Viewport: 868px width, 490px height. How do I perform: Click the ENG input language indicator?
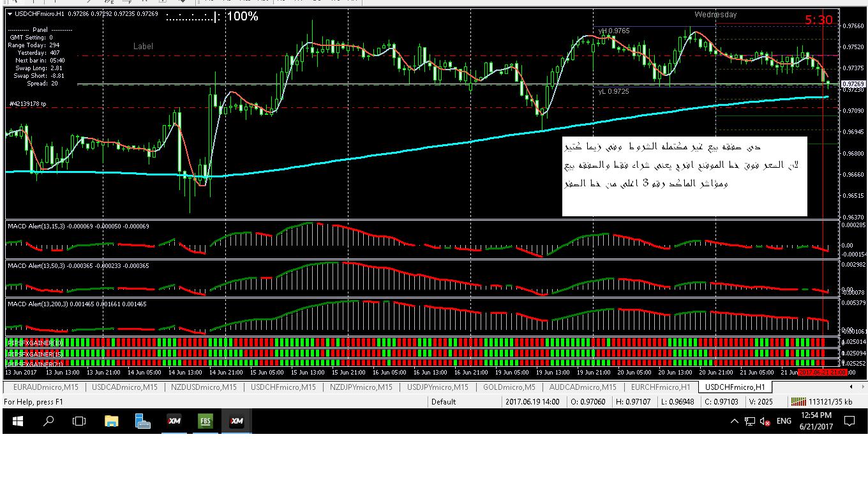(x=784, y=421)
